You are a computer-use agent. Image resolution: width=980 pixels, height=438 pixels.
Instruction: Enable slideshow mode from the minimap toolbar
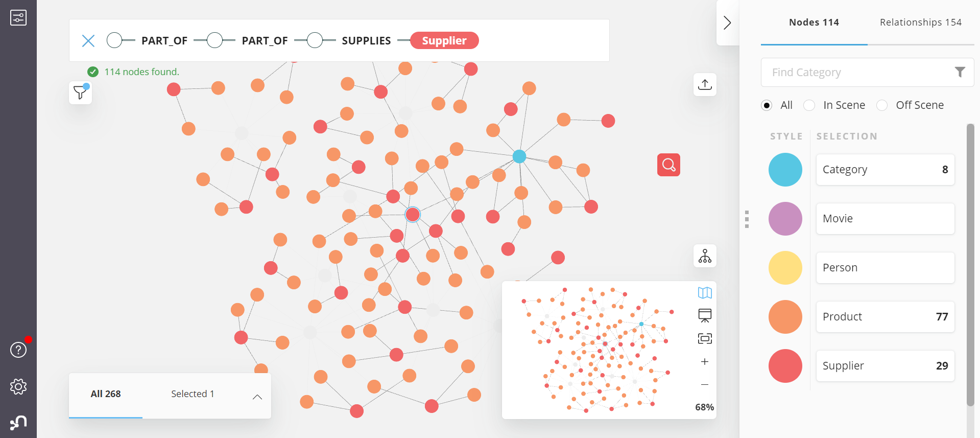click(704, 315)
